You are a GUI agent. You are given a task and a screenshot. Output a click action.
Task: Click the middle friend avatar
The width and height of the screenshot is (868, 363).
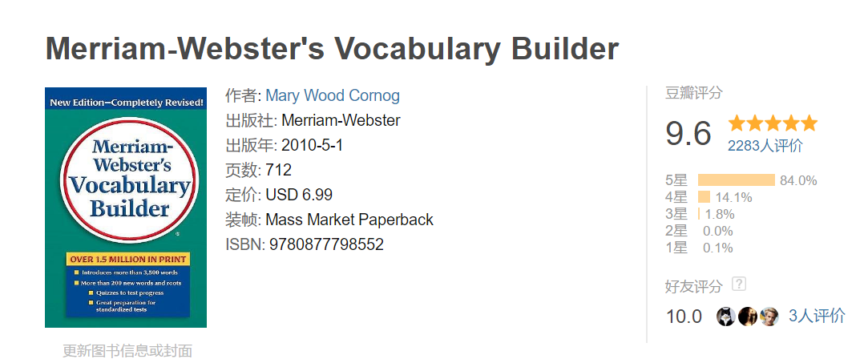pyautogui.click(x=748, y=316)
